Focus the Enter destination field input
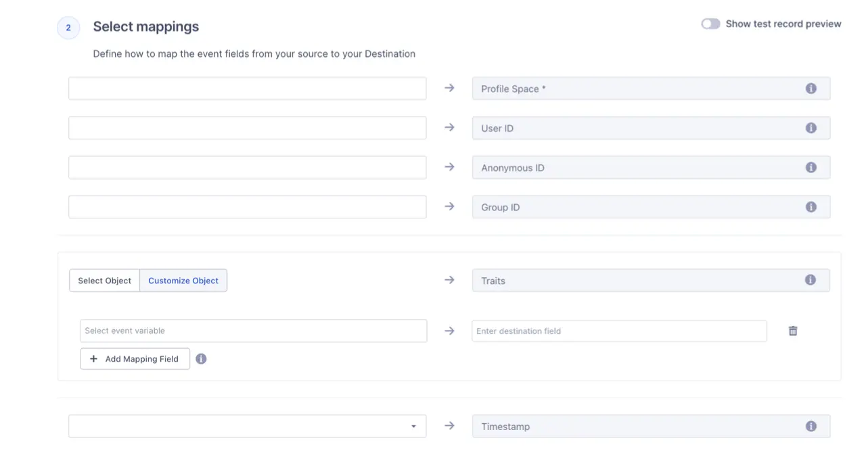The image size is (868, 457). coord(619,331)
